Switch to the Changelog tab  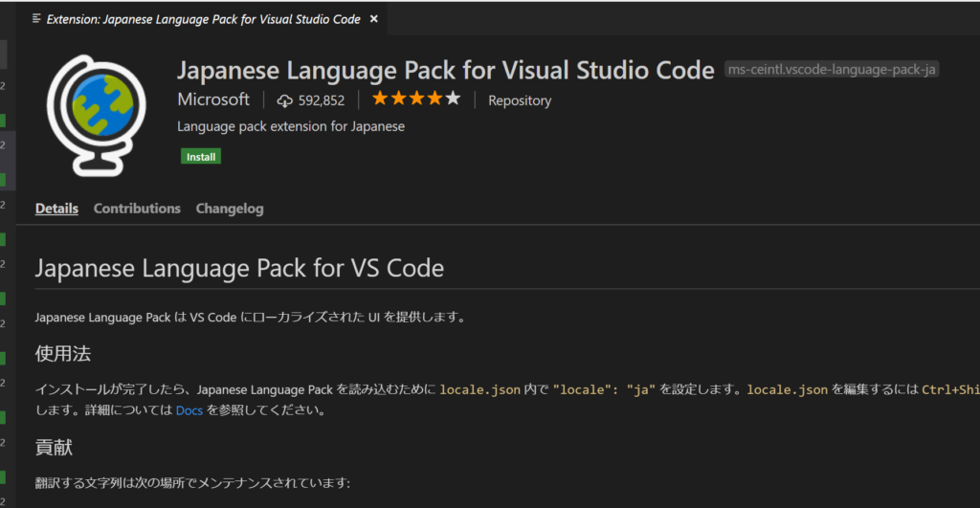pyautogui.click(x=230, y=208)
